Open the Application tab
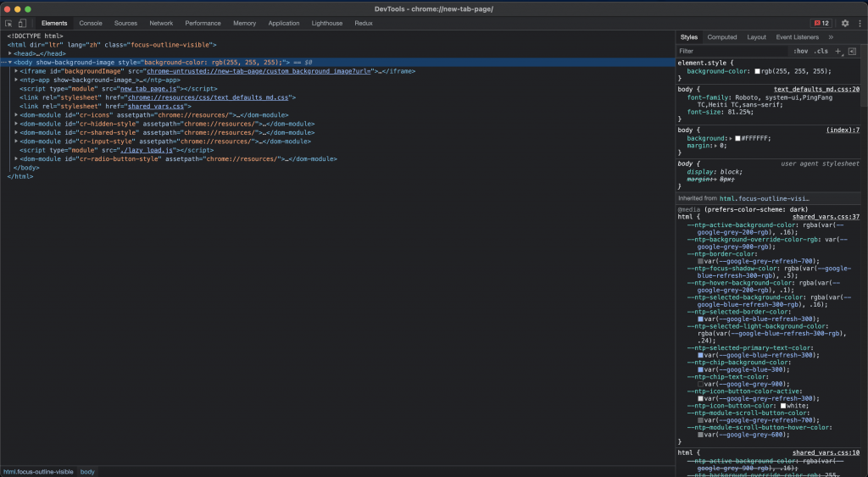868x477 pixels. (x=284, y=23)
